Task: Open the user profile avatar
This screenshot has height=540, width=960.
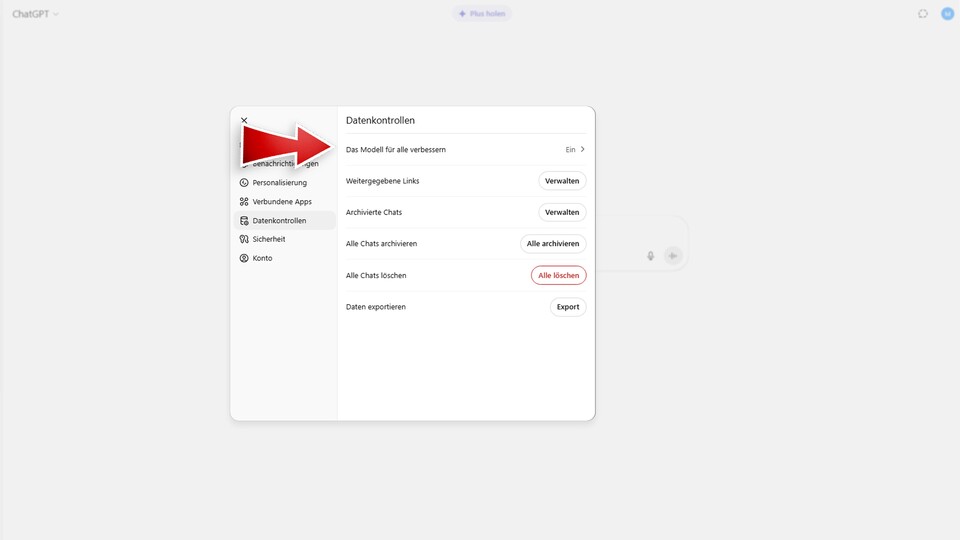Action: [947, 14]
